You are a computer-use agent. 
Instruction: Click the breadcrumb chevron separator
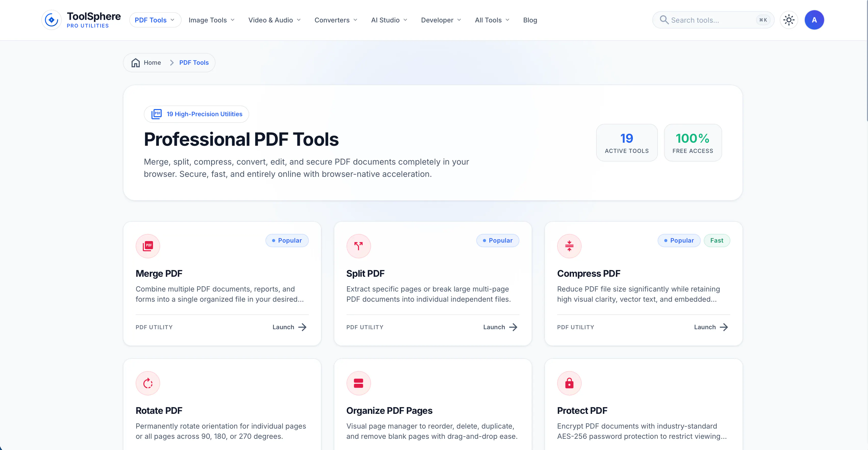172,63
